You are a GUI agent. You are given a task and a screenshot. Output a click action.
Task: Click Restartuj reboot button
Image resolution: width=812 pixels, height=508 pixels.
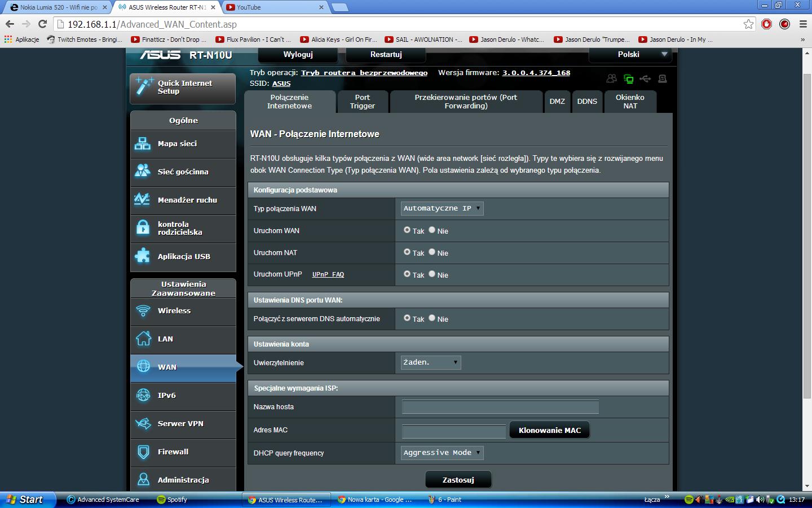click(386, 55)
